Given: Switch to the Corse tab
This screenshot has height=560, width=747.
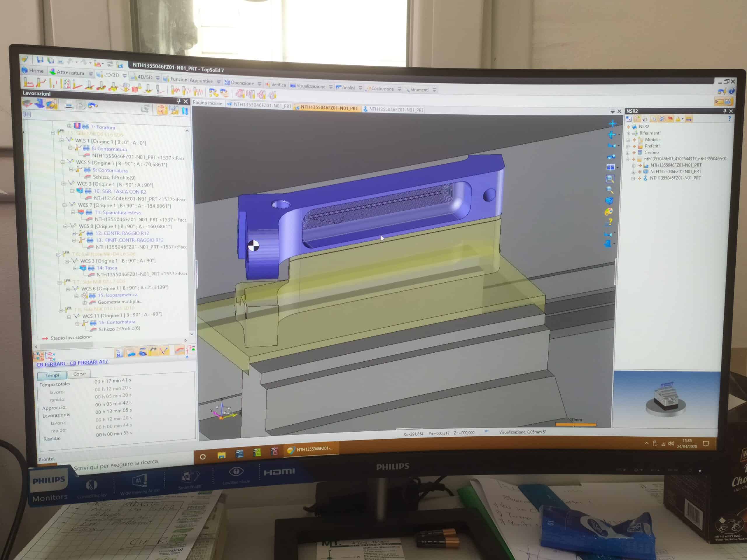Looking at the screenshot, I should (79, 374).
